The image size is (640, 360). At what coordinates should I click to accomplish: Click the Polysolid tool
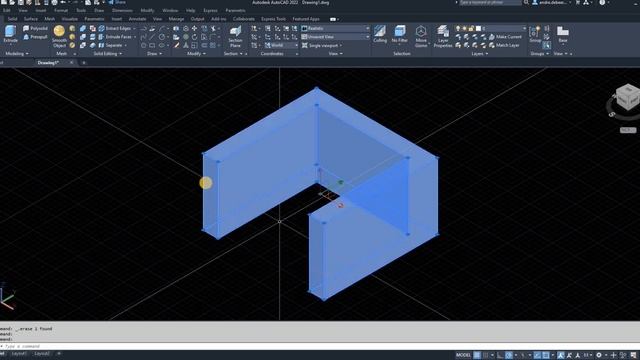point(36,29)
